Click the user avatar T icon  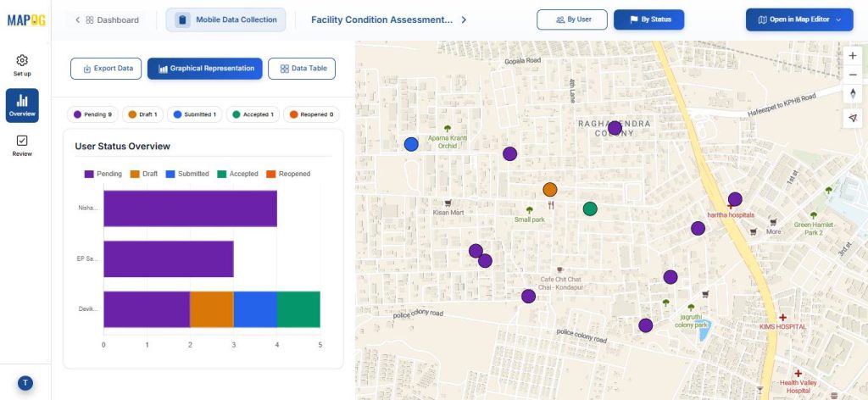point(25,383)
